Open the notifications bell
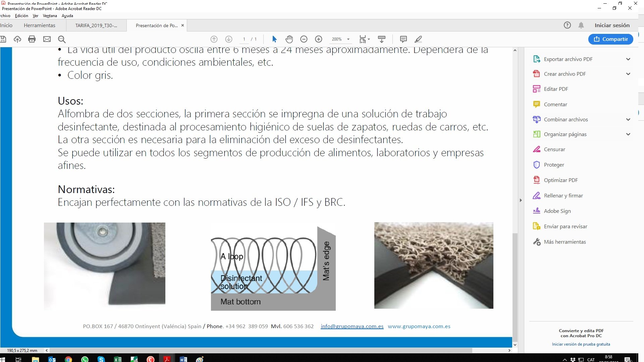This screenshot has width=644, height=362. point(581,25)
